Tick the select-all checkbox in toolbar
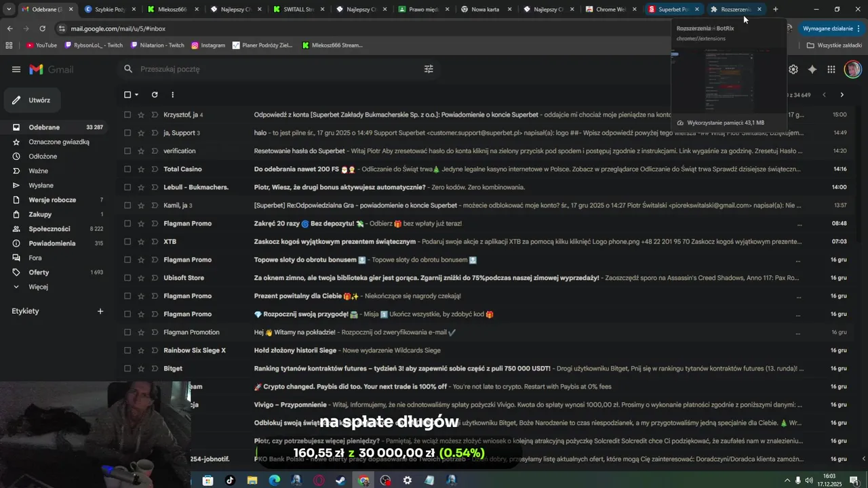 (127, 95)
